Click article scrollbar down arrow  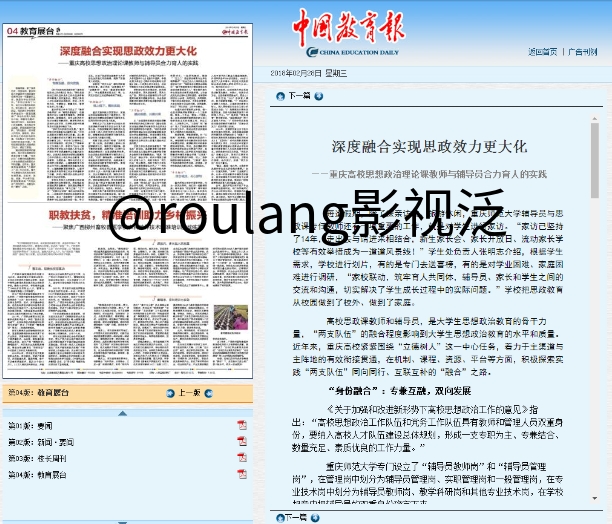click(x=595, y=498)
